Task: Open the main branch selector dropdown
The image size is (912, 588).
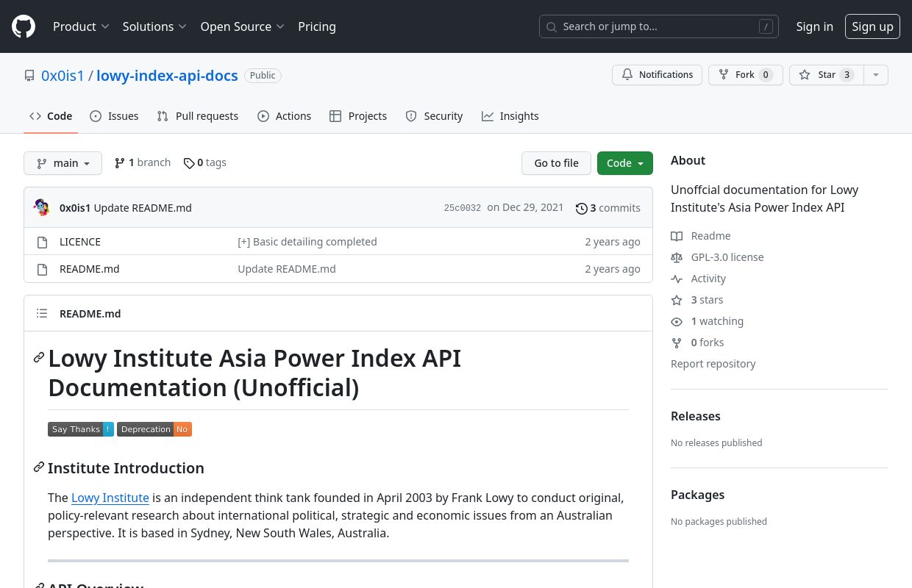Action: pos(63,163)
